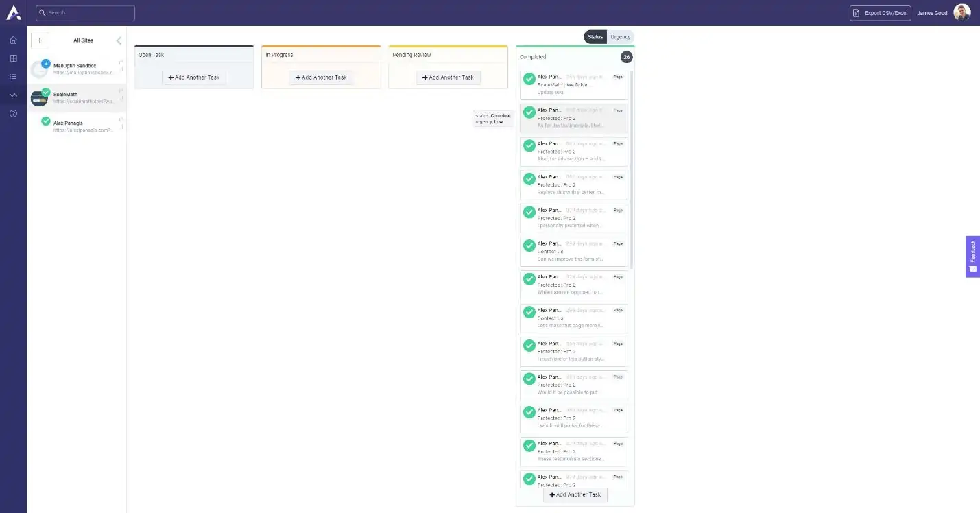Open the tasks list icon in sidebar
Viewport: 980px width, 513px height.
(x=12, y=76)
